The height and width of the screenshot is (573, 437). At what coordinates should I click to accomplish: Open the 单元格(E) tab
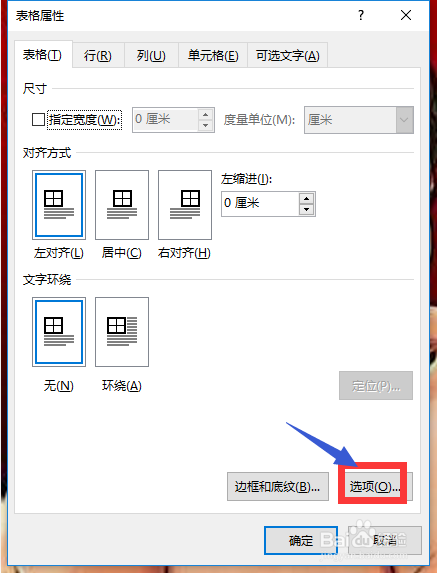pos(213,56)
